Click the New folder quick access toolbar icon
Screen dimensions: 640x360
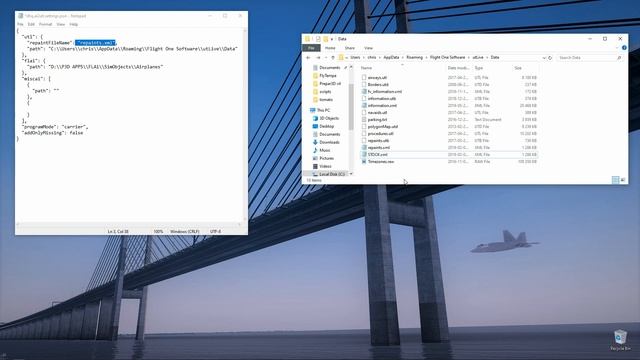click(325, 39)
